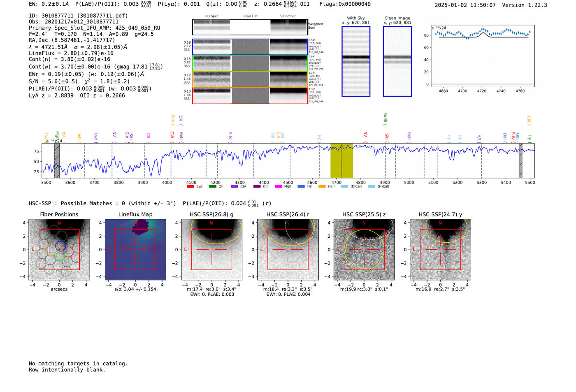576x392 pixels.
Task: Click the m:17.4 re:3.0" s:3.4" caption
Action: [x=211, y=289]
